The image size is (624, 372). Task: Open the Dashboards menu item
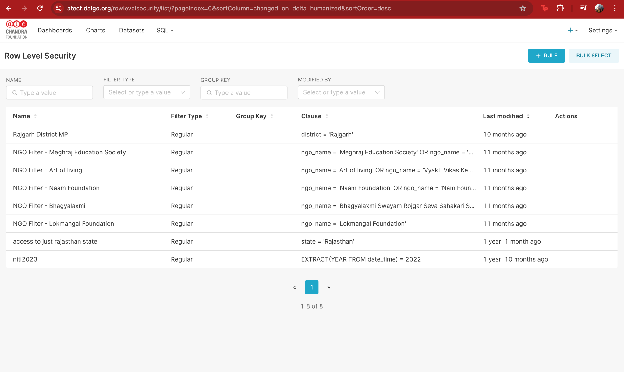(55, 30)
